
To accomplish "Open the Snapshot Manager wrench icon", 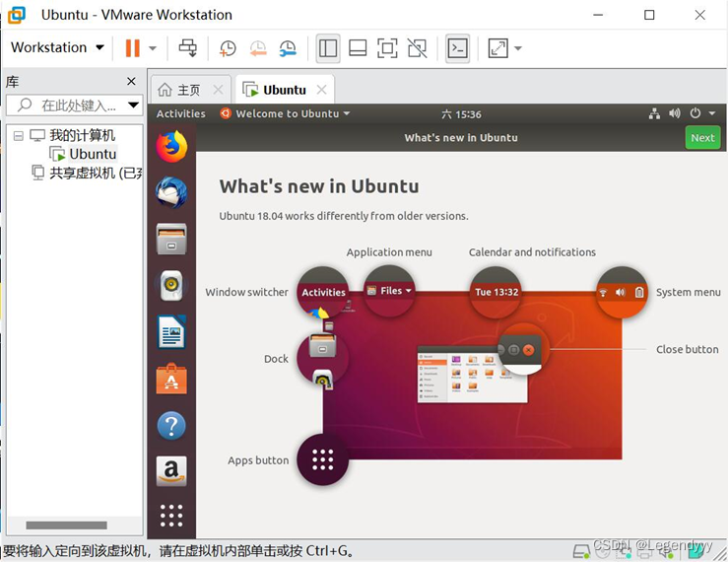I will point(288,48).
